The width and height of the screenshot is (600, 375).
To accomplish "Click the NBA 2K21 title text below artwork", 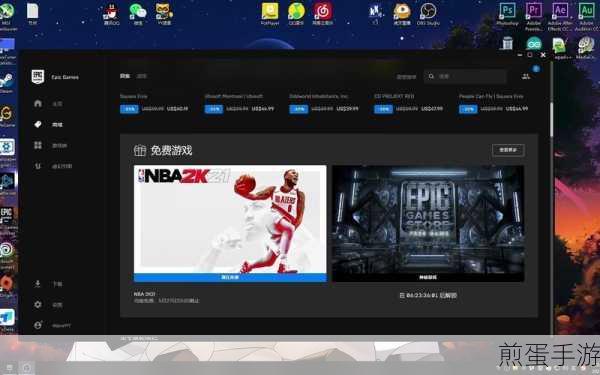I will coord(144,294).
